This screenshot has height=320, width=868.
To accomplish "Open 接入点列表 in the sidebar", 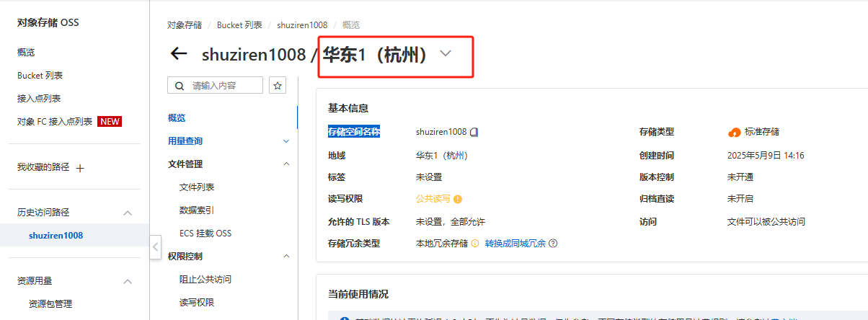I will tap(39, 99).
